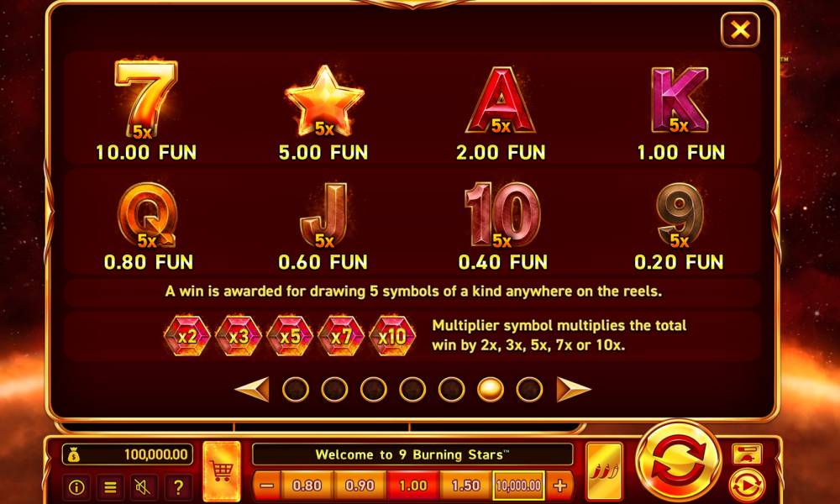Go to previous paytable page arrow
The width and height of the screenshot is (840, 504).
coord(252,390)
